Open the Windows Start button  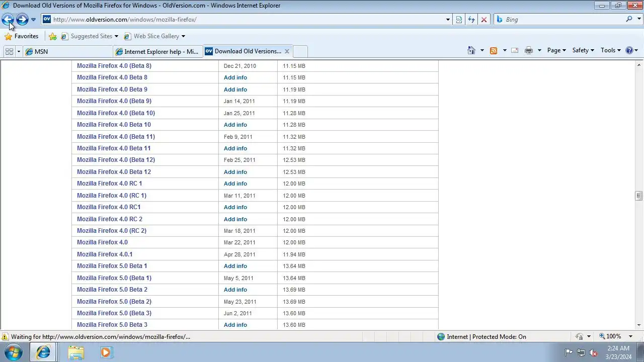pyautogui.click(x=13, y=352)
